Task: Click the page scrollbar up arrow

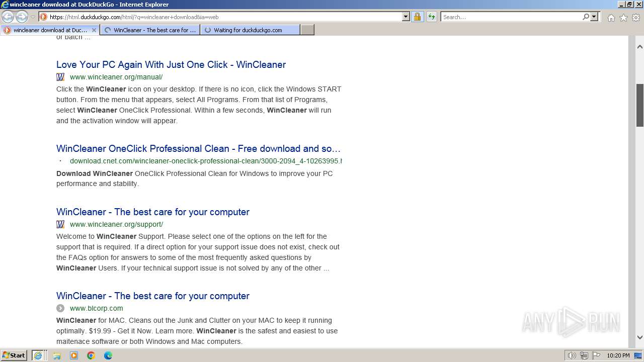Action: (x=640, y=47)
